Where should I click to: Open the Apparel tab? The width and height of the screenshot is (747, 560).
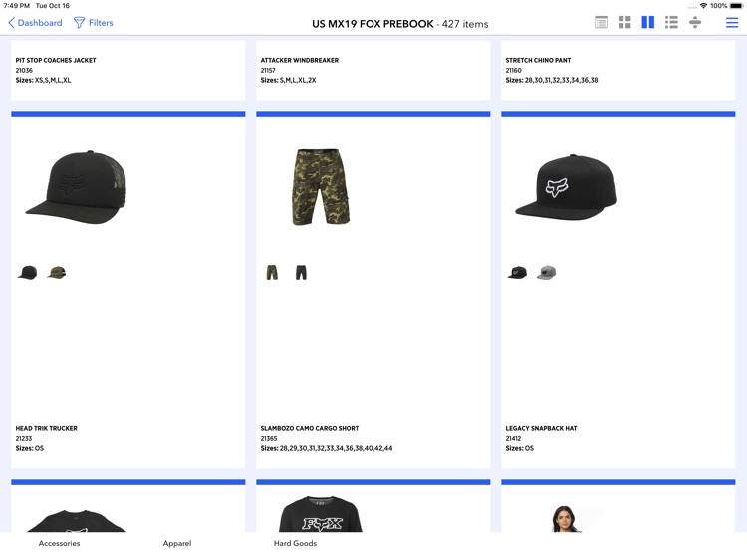click(x=177, y=543)
